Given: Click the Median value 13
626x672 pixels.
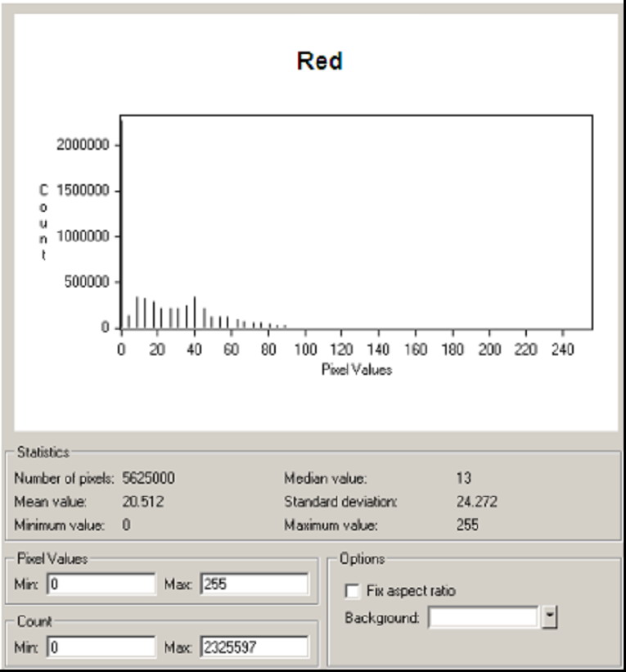Looking at the screenshot, I should 464,478.
